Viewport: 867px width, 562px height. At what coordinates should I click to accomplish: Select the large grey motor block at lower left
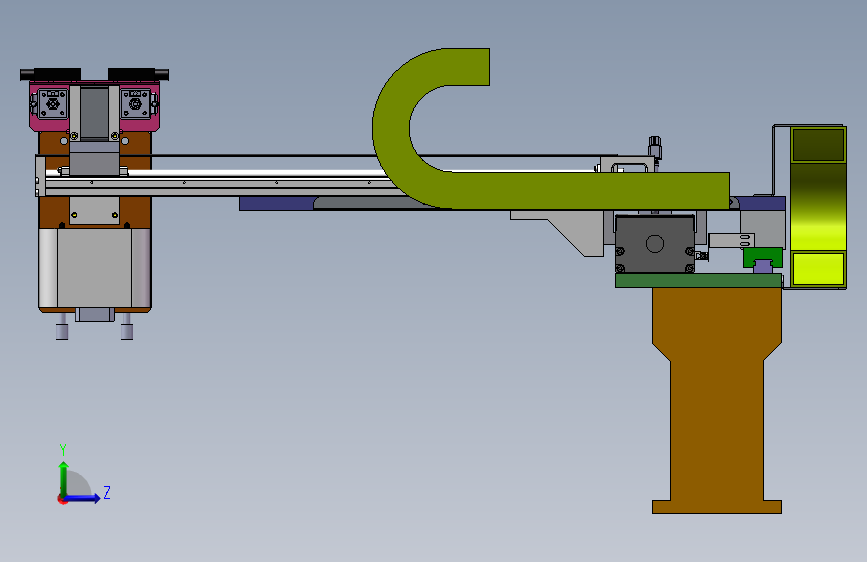(x=95, y=268)
